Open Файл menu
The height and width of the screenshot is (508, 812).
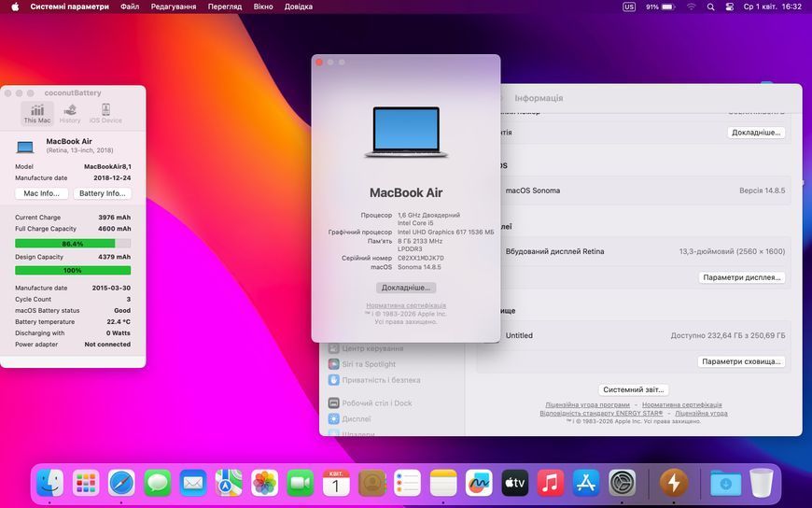(x=130, y=7)
